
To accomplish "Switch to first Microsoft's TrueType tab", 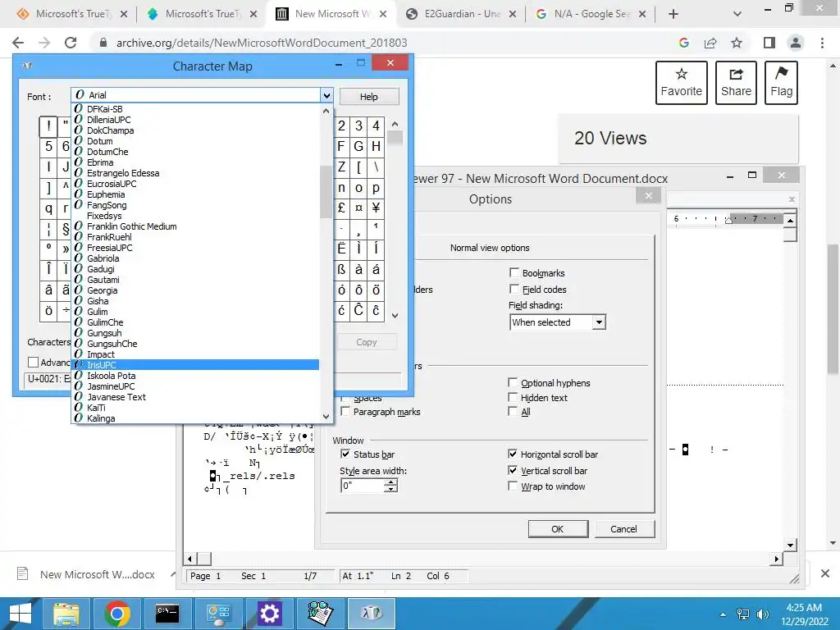I will point(65,14).
